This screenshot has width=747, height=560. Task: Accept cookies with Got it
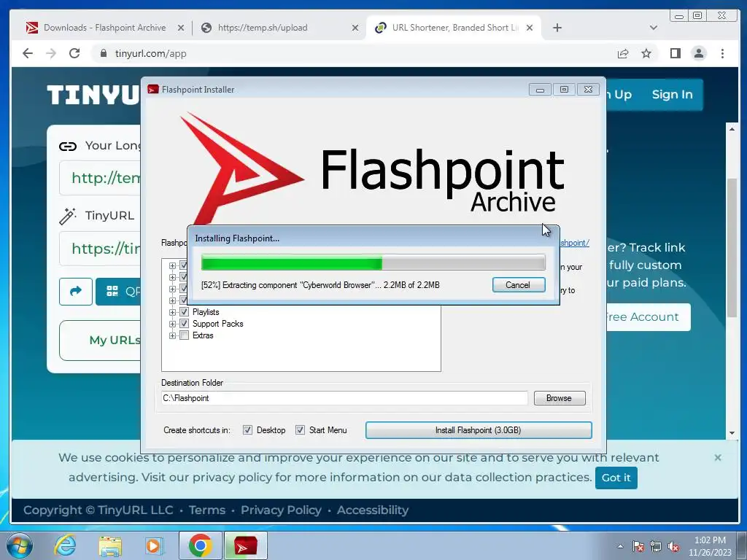pos(616,478)
